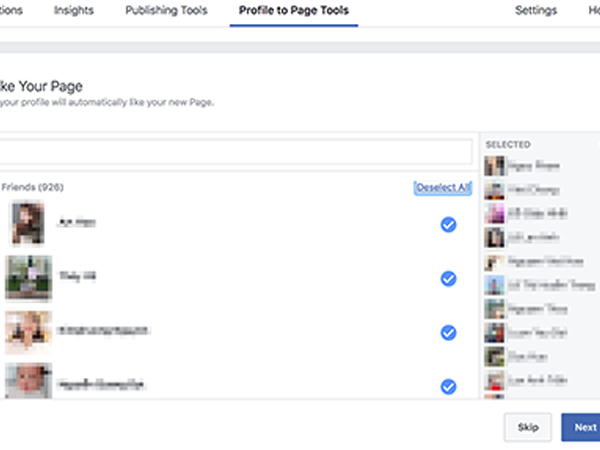600x450 pixels.
Task: Click the second friend's profile picture
Action: pyautogui.click(x=27, y=277)
